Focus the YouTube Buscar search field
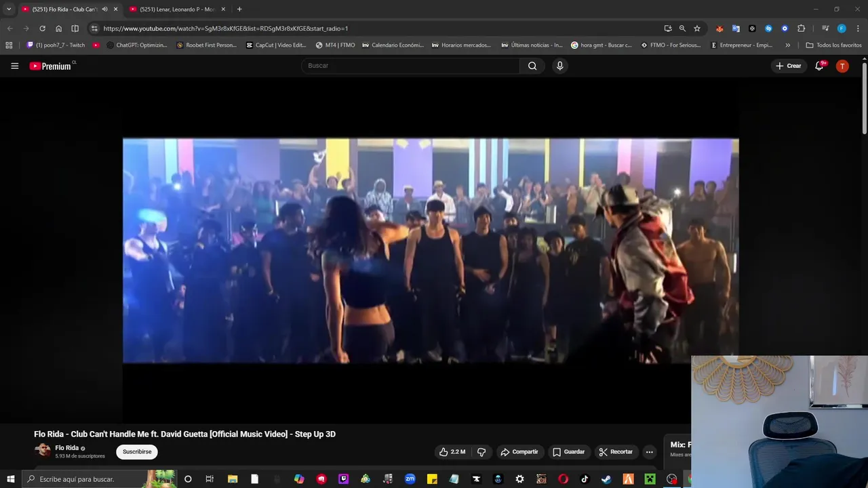 pyautogui.click(x=411, y=66)
